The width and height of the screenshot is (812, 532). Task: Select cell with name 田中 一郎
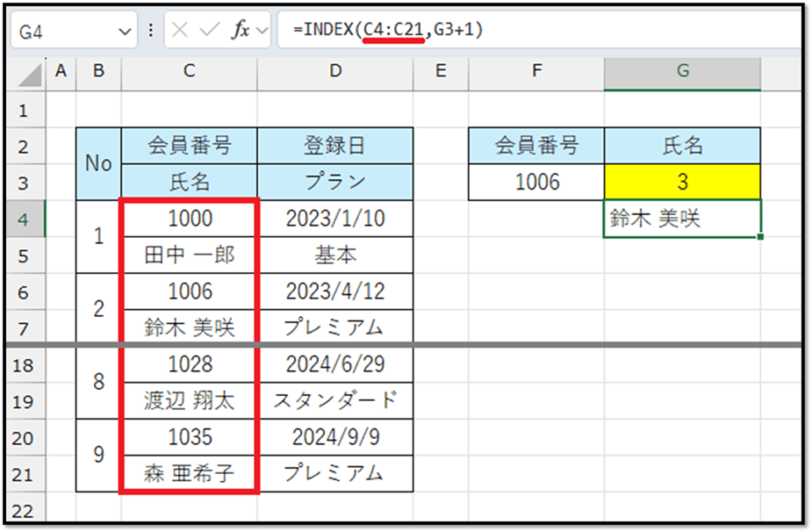click(189, 255)
